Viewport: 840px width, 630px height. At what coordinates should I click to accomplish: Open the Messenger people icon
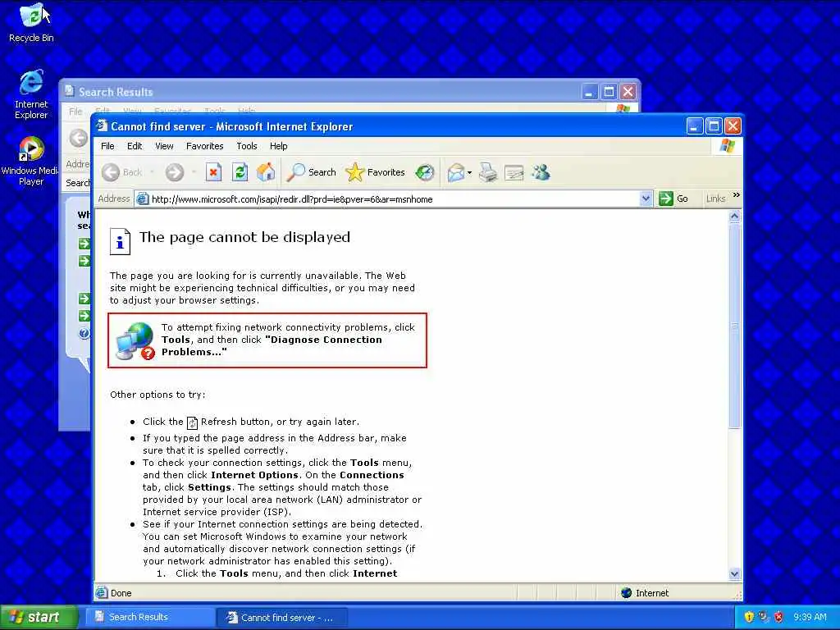(541, 172)
